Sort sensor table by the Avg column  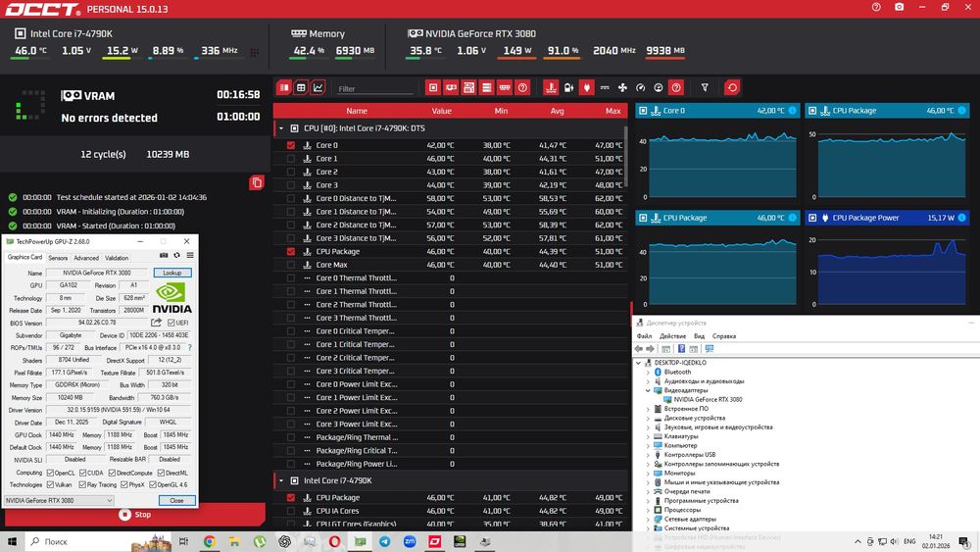557,111
